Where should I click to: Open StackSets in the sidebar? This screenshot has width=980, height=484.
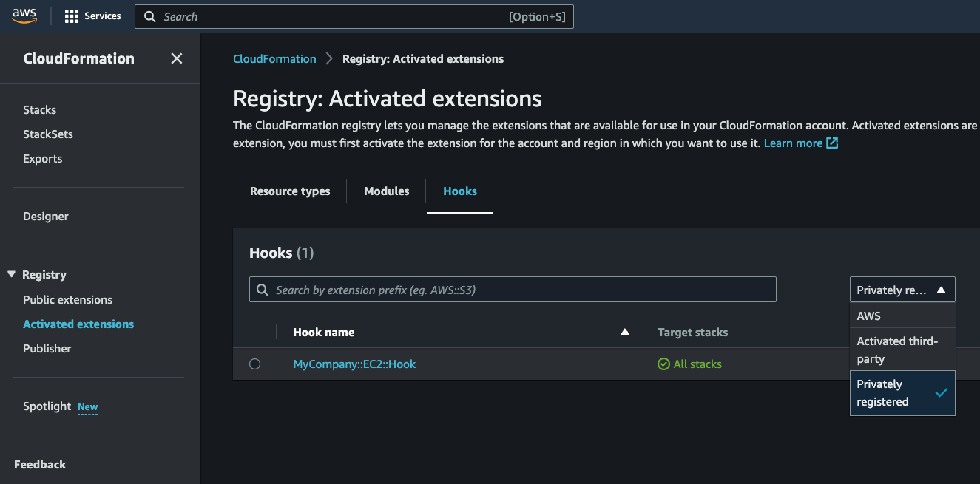pyautogui.click(x=48, y=134)
